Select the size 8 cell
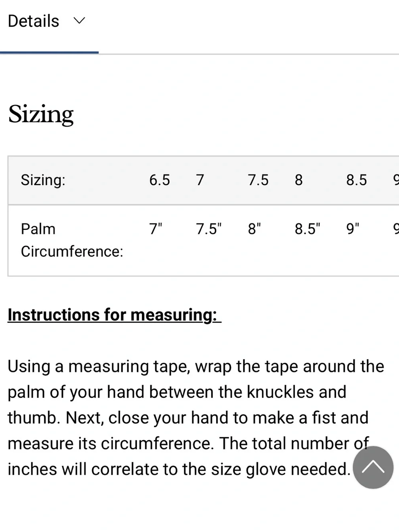The image size is (399, 532). point(299,180)
